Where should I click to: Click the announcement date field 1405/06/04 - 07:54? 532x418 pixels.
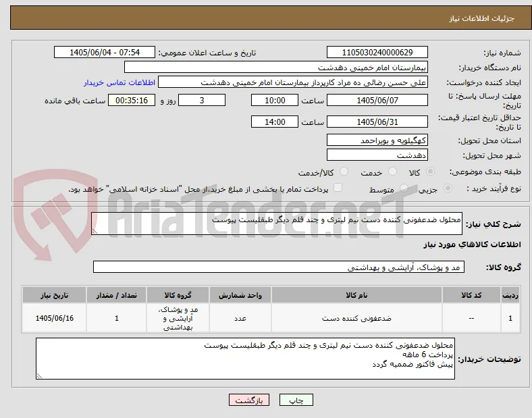(105, 52)
